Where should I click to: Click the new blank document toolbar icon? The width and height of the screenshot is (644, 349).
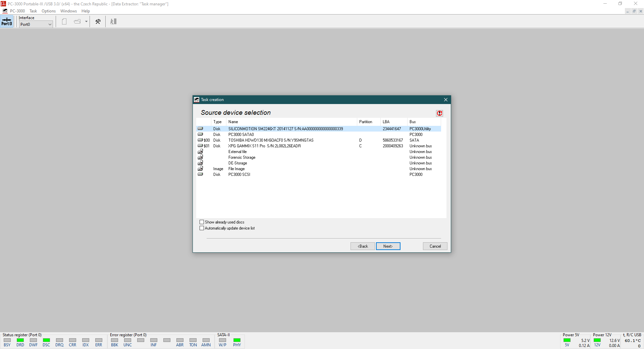pos(64,21)
